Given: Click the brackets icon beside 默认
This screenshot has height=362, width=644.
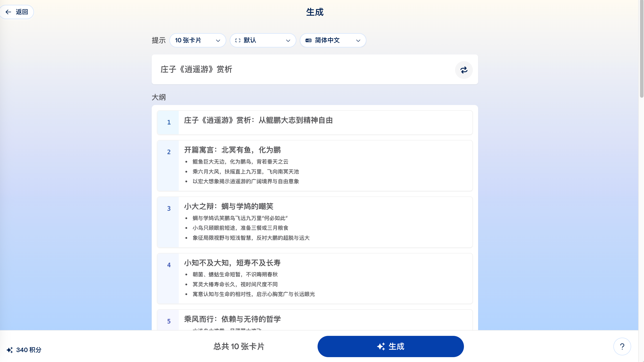Looking at the screenshot, I should pos(238,41).
